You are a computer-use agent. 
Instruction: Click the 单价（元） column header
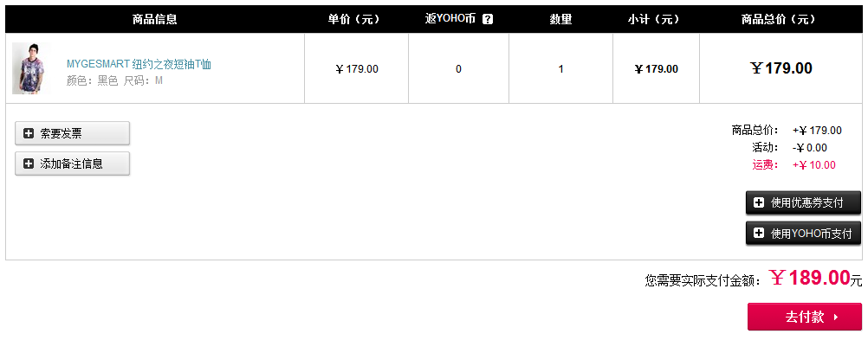[x=353, y=19]
